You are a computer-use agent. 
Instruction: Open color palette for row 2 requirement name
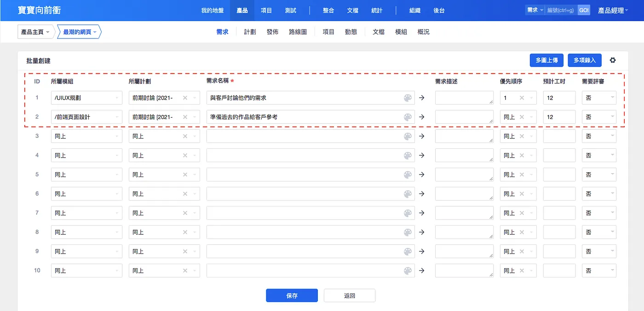coord(408,117)
